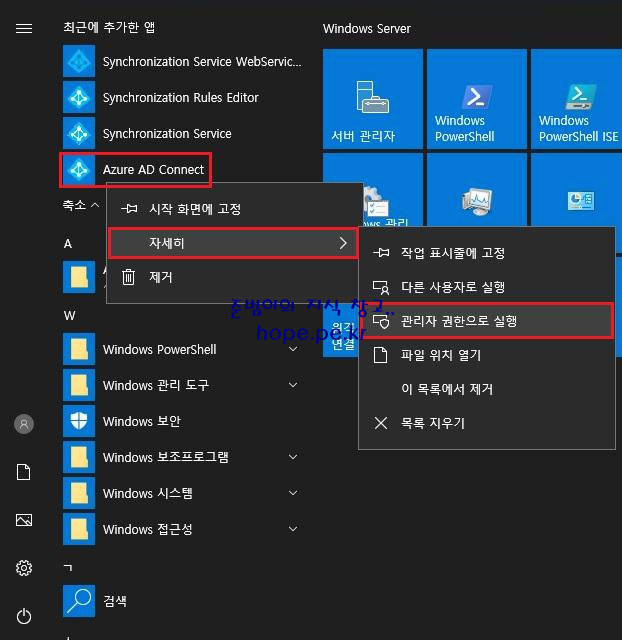This screenshot has width=622, height=640.
Task: Click the ㄱ section header
Action: tap(68, 567)
